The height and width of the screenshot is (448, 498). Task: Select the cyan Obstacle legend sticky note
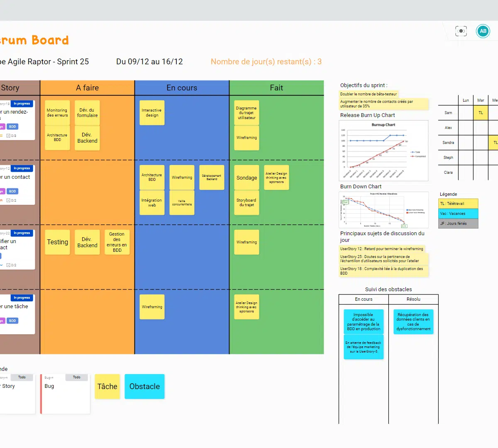click(144, 387)
